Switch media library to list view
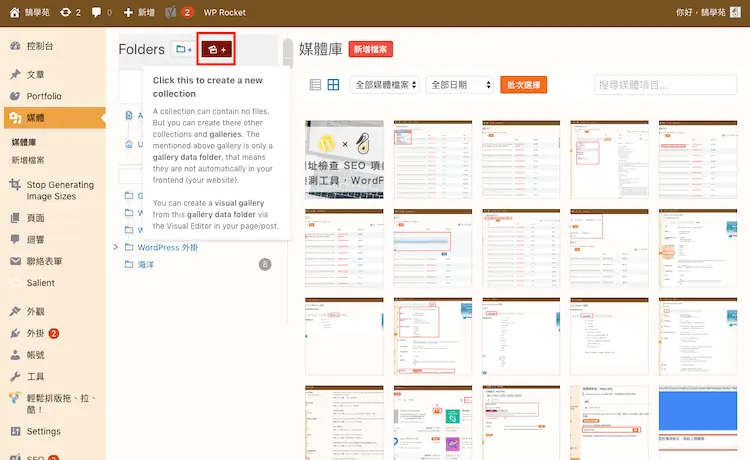The width and height of the screenshot is (750, 460). [315, 85]
